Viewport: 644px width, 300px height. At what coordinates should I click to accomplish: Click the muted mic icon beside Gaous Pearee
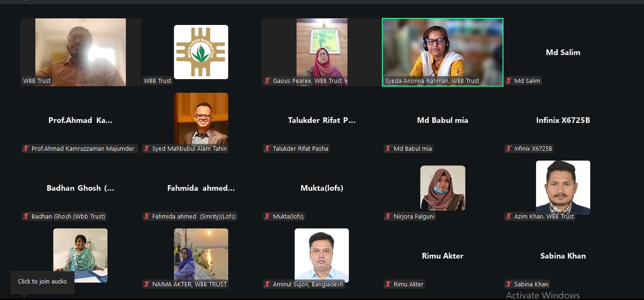coord(268,81)
